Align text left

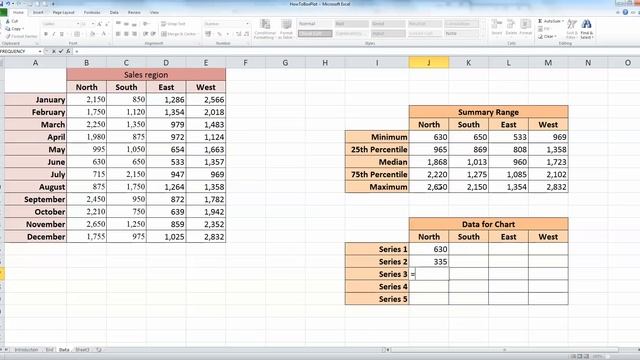(x=118, y=34)
